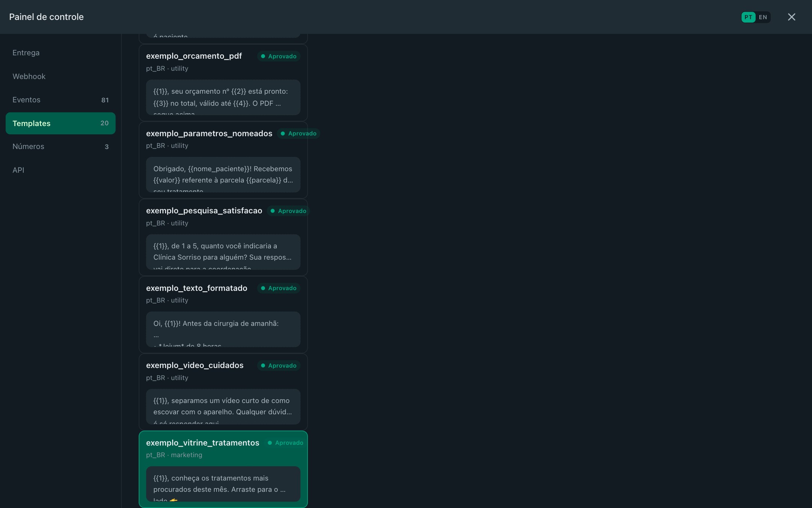This screenshot has width=812, height=508.
Task: Click the Templates count badge 20
Action: pos(105,123)
